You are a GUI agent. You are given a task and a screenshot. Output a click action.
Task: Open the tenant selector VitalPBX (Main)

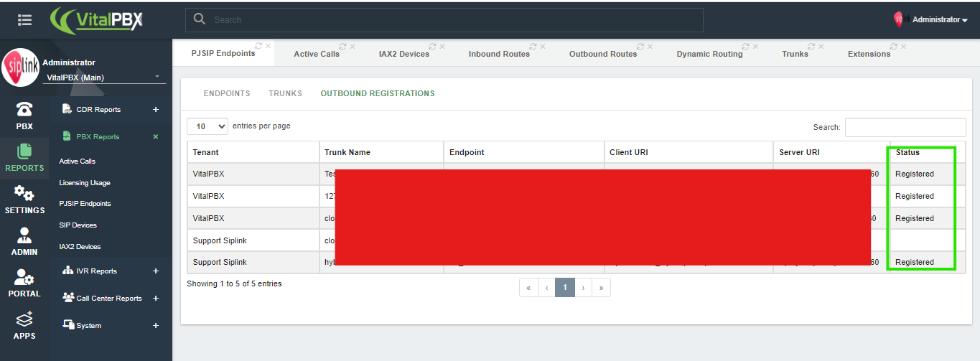(x=103, y=78)
